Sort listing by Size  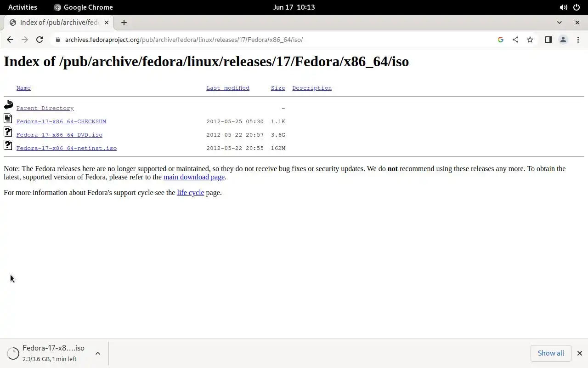[x=278, y=88]
